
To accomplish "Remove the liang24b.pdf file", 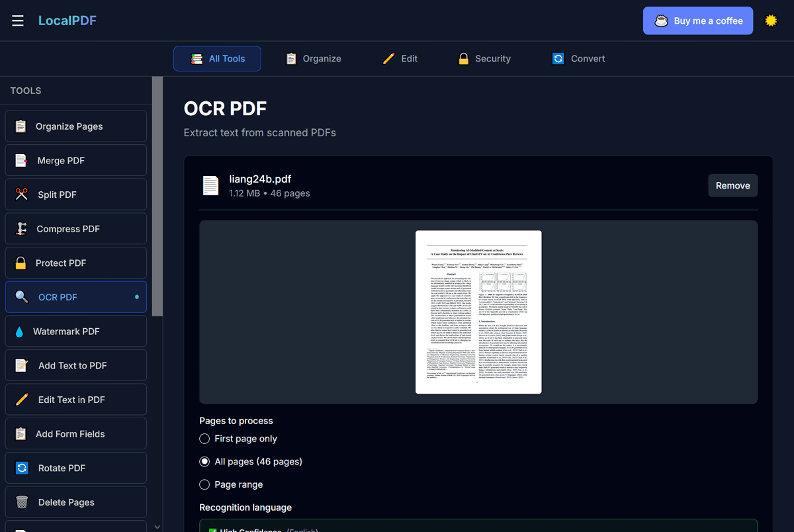I will 732,185.
